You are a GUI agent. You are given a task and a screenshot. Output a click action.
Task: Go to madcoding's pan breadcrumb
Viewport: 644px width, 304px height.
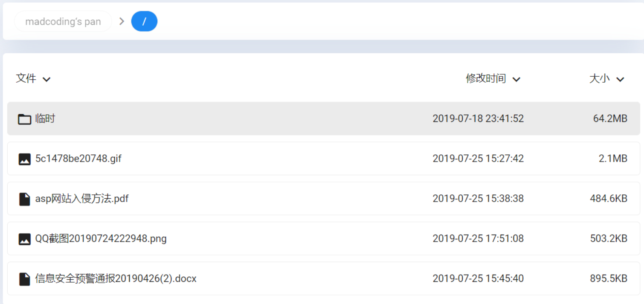click(63, 21)
